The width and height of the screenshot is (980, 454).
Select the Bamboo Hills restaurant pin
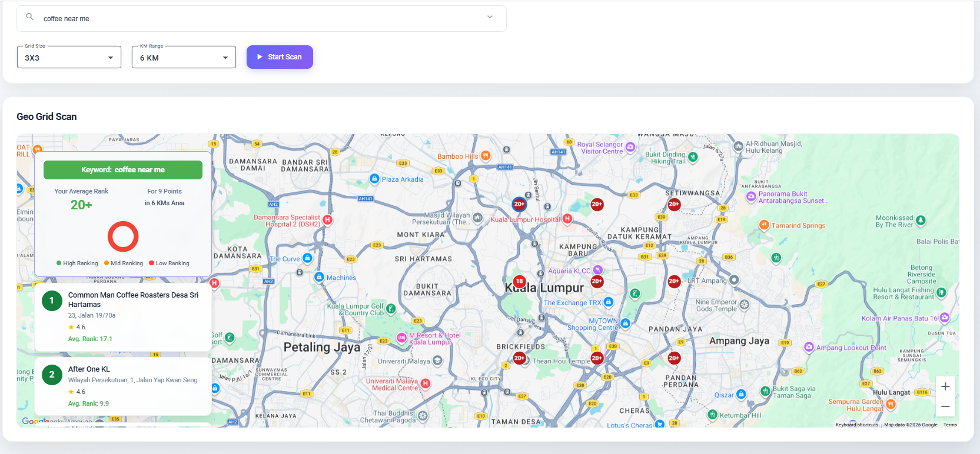point(486,156)
